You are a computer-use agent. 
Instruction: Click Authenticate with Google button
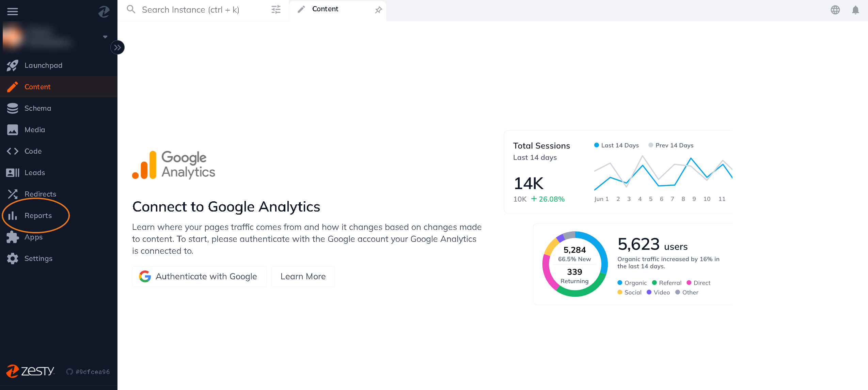[199, 277]
